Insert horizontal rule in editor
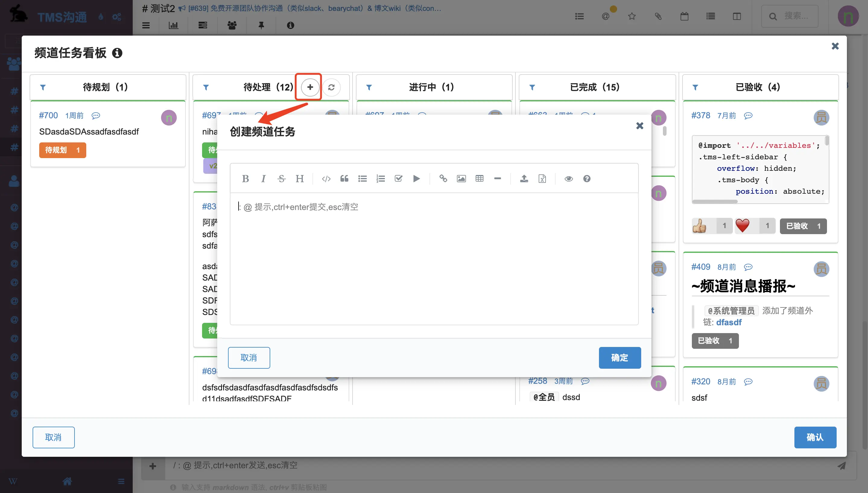 tap(497, 178)
